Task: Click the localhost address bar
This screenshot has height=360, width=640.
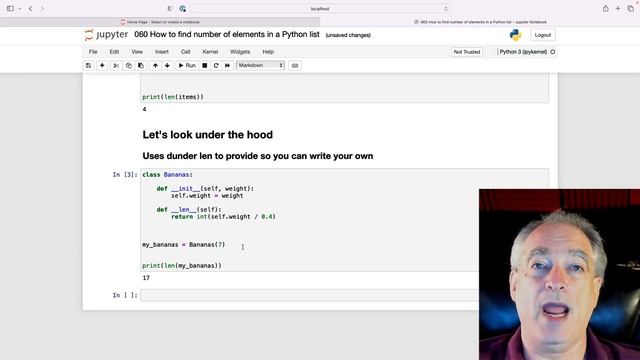Action: pos(320,9)
